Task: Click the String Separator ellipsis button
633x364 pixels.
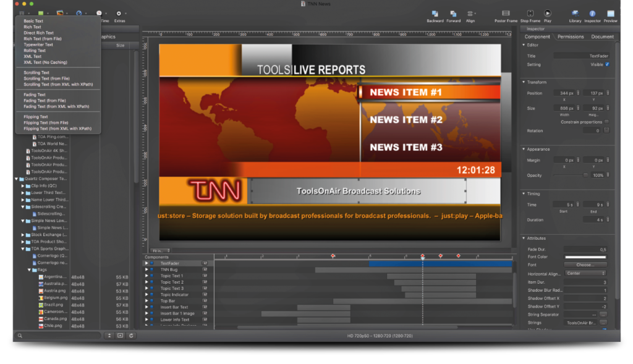Action: pyautogui.click(x=603, y=315)
